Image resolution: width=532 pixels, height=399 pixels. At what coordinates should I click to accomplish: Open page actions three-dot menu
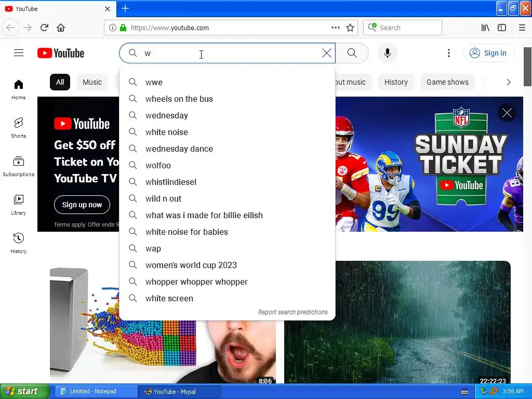pos(335,28)
